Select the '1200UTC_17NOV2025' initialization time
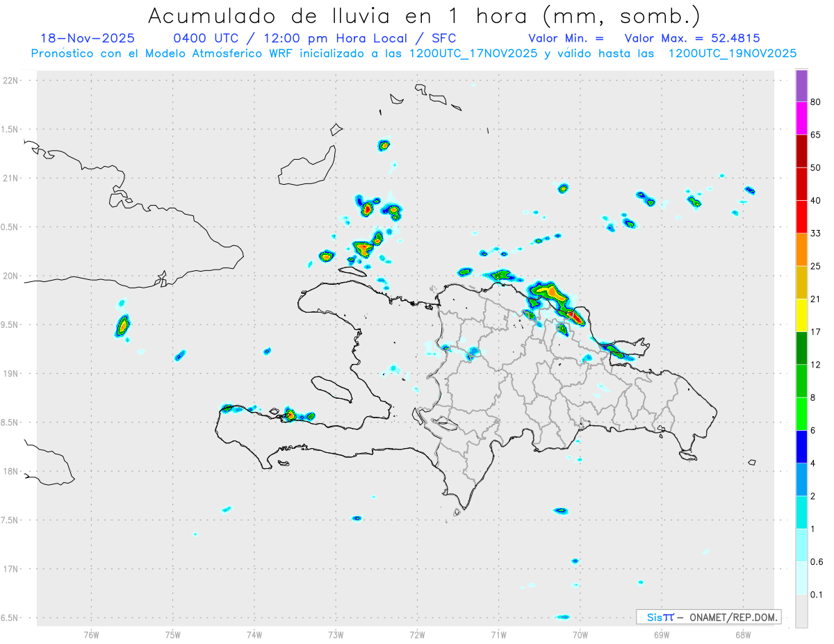Screen dimensions: 834x644 (473, 53)
